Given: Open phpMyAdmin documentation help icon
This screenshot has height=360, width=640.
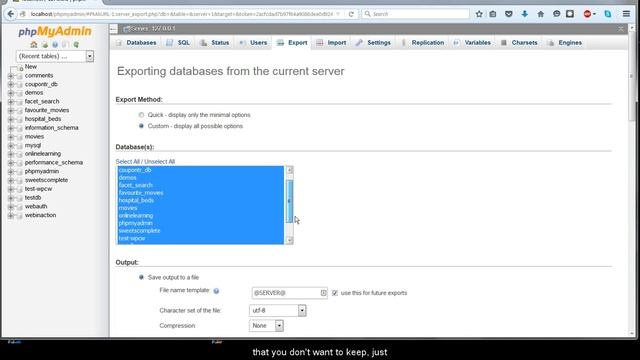Looking at the screenshot, I should click(x=55, y=44).
